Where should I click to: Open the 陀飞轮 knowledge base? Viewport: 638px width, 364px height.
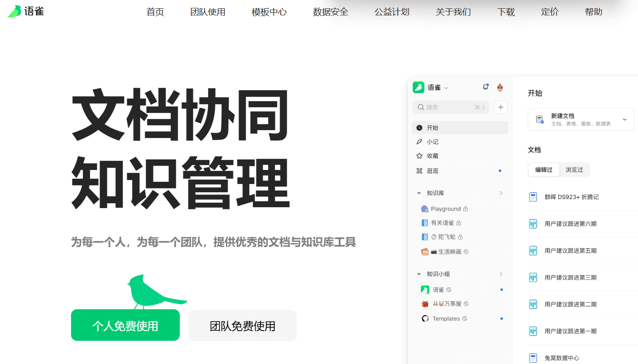click(442, 237)
